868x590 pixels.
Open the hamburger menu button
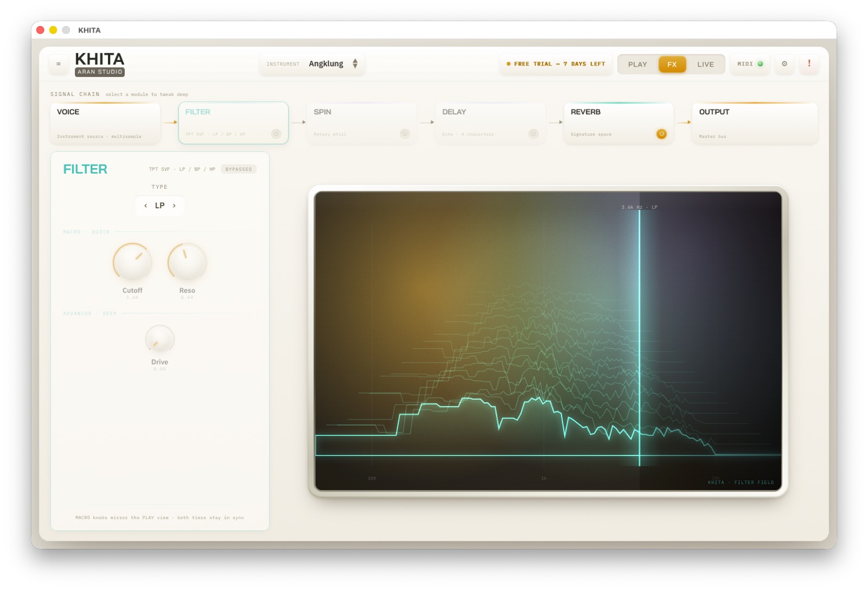[x=59, y=64]
